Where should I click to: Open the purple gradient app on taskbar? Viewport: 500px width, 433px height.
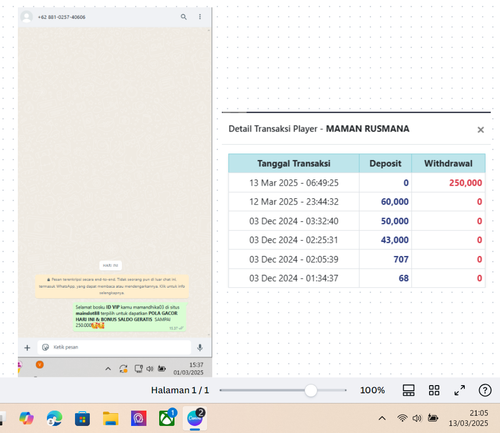coord(139,418)
